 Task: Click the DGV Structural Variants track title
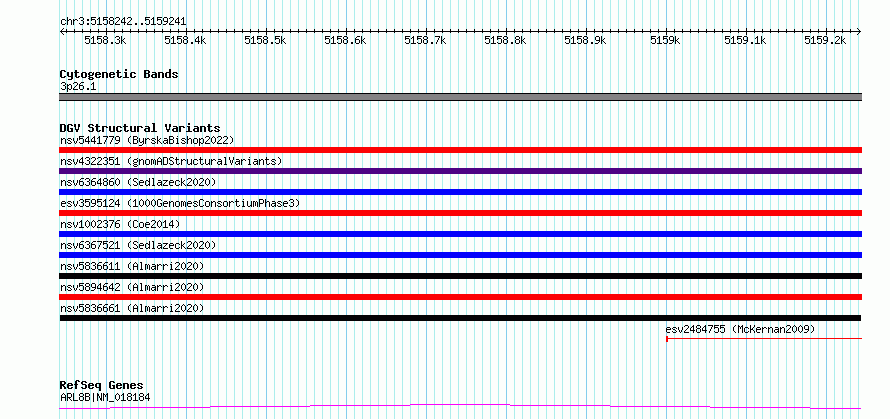click(140, 128)
